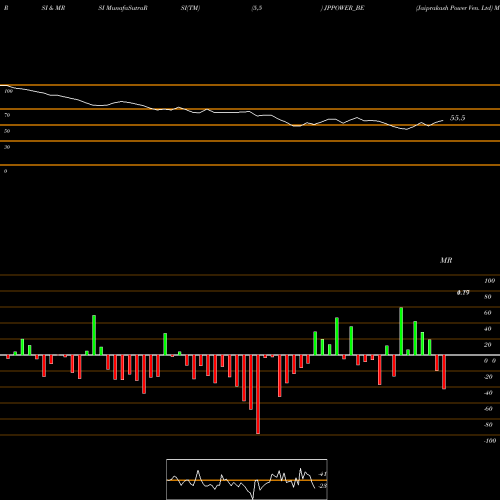Click the '40' label on right MR axis
Image resolution: width=500 pixels, height=500 pixels.
click(488, 329)
